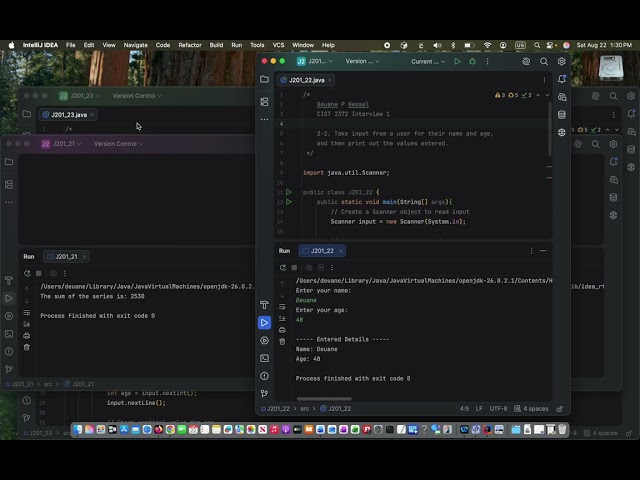The width and height of the screenshot is (640, 480).
Task: Select the J201_22 tab in the Run panel
Action: pyautogui.click(x=322, y=251)
